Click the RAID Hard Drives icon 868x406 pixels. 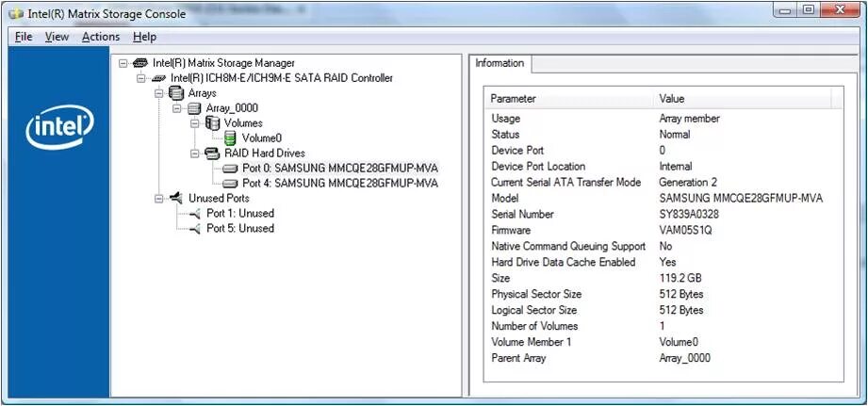(212, 154)
